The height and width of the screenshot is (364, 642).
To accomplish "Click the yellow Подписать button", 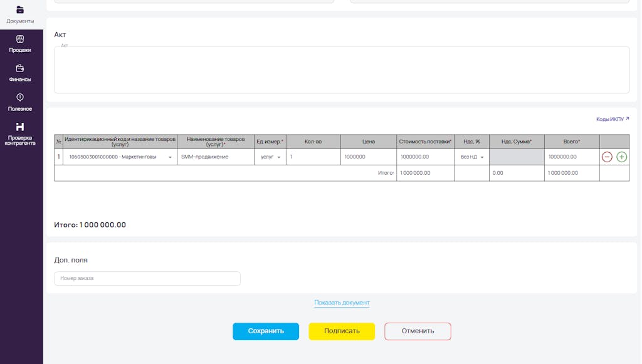I will (x=342, y=331).
